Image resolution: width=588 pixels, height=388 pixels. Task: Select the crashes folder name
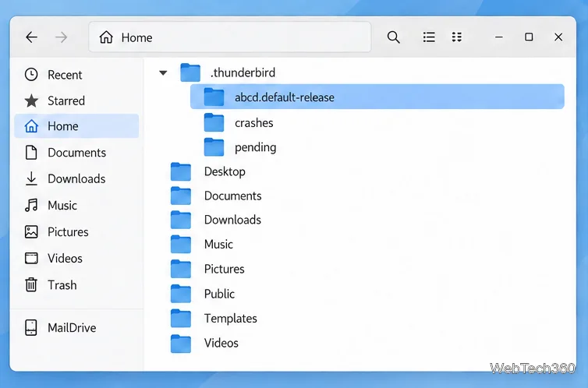point(254,123)
